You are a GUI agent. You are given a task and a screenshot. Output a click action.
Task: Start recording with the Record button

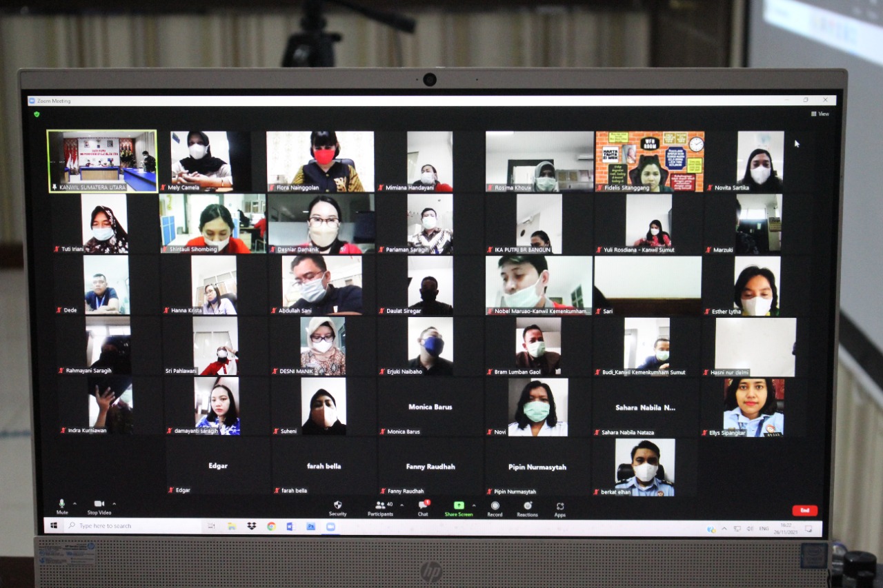click(495, 507)
